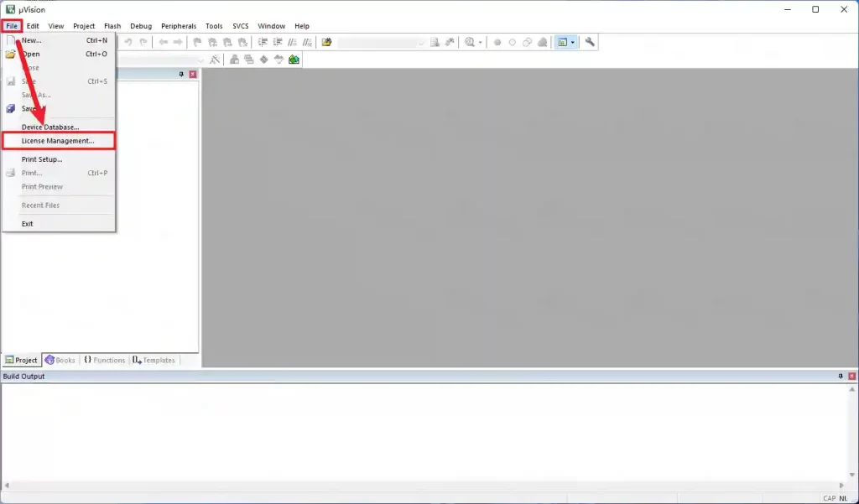Viewport: 859px width, 504px height.
Task: Switch to the Templates tab
Action: click(154, 360)
